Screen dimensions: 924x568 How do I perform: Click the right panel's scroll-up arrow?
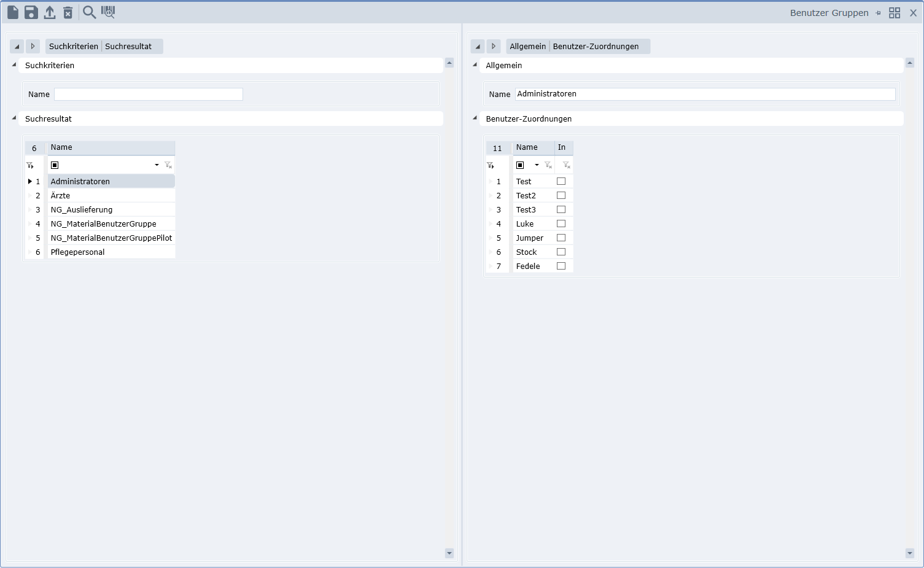[910, 63]
